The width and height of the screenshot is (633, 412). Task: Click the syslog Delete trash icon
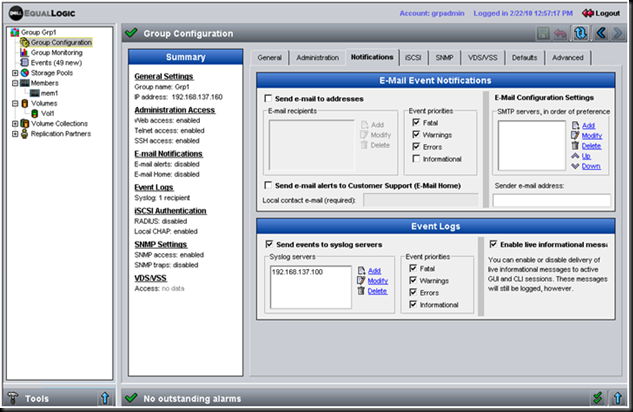click(361, 291)
